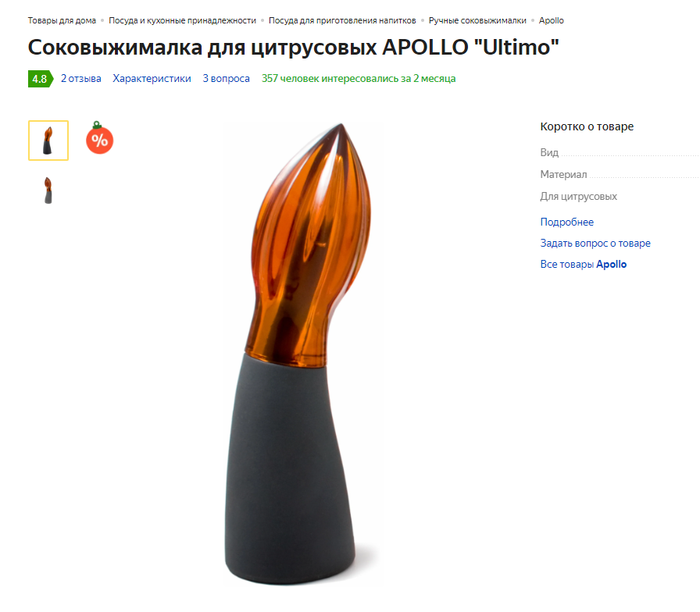700x612 pixels.
Task: Select the second juicer thumbnail image
Action: [48, 190]
